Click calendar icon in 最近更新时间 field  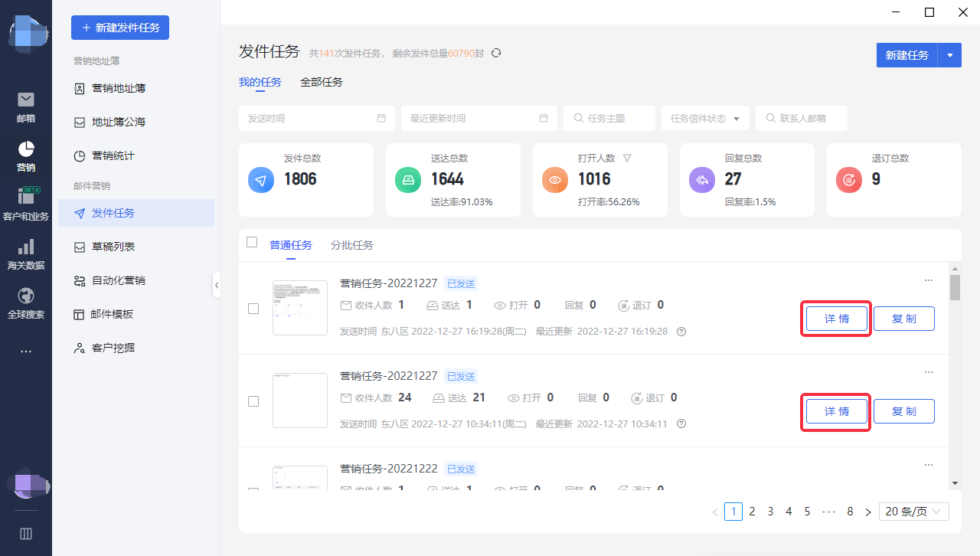[544, 118]
